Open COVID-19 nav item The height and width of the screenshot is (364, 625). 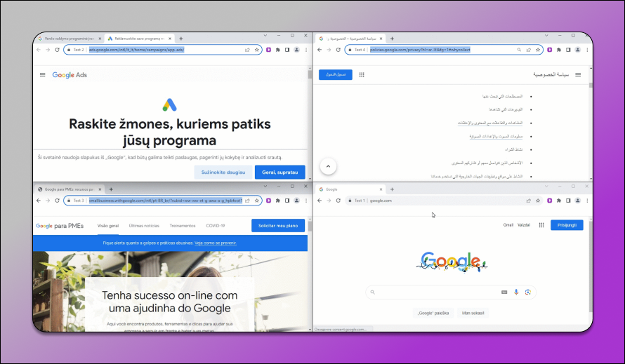pyautogui.click(x=216, y=226)
